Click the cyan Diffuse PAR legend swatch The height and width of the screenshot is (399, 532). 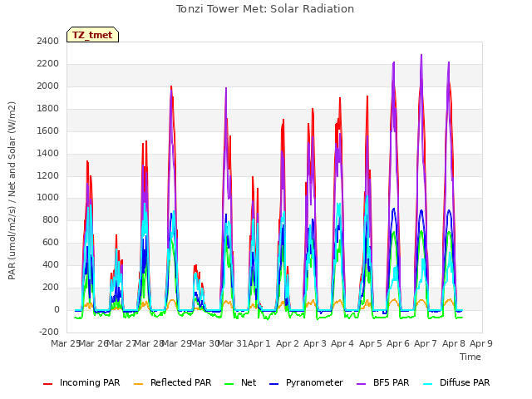click(428, 384)
